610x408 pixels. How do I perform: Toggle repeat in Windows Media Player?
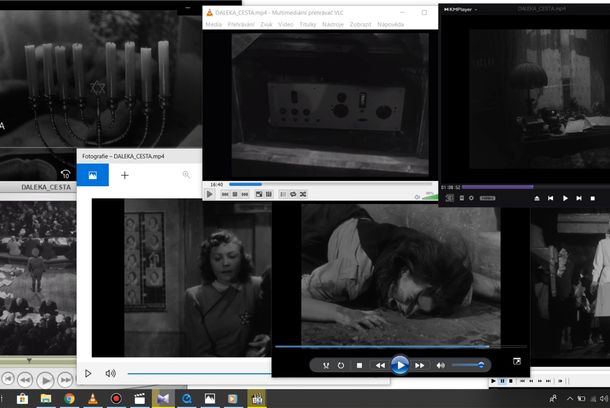click(341, 366)
